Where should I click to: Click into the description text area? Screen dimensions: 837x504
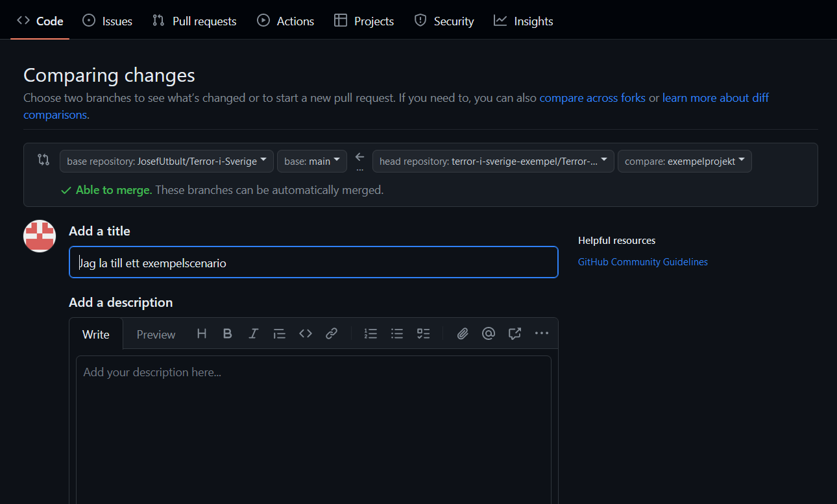pos(313,429)
